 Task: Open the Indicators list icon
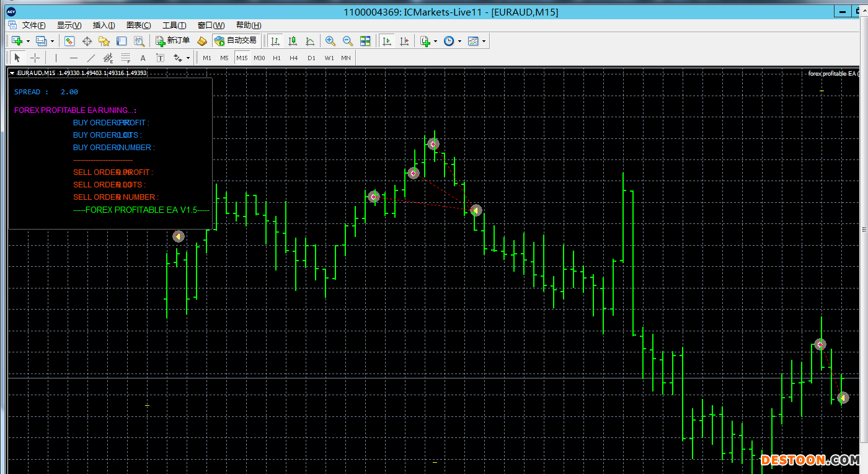click(x=425, y=41)
